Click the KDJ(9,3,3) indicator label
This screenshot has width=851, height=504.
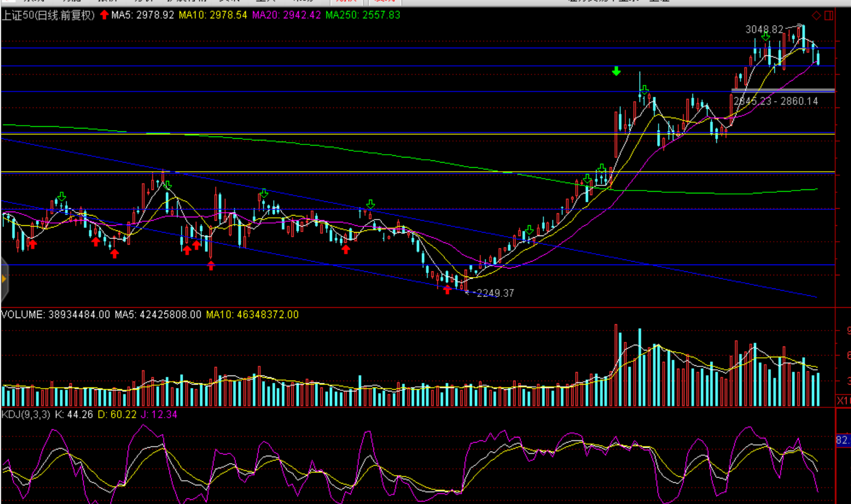tap(26, 415)
